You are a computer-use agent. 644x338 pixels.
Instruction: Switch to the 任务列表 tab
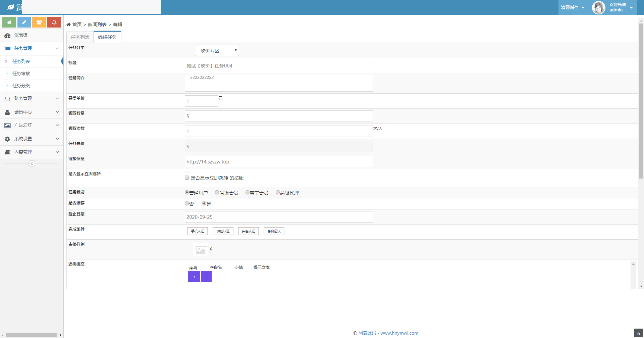coord(80,37)
